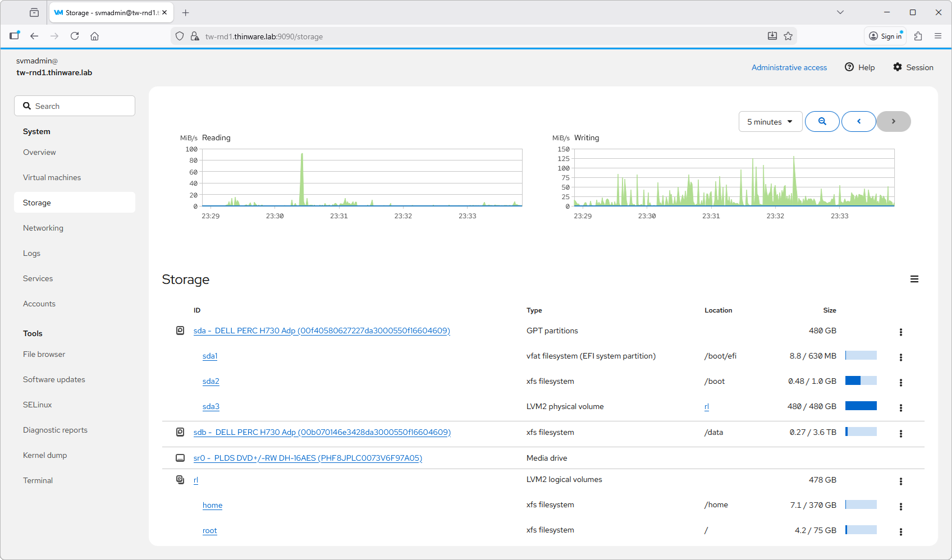952x560 pixels.
Task: Click the Sign in button in browser toolbar
Action: (x=885, y=36)
